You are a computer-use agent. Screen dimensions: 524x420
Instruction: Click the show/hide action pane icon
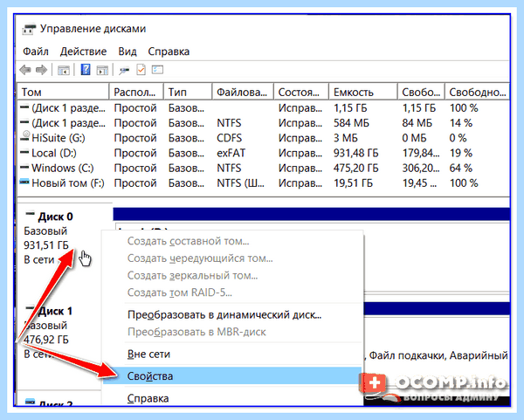(x=102, y=70)
